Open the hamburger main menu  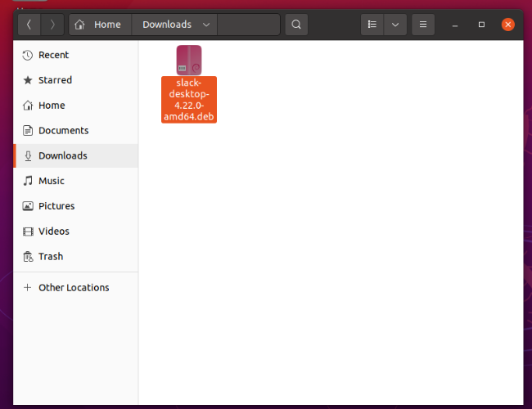point(423,25)
